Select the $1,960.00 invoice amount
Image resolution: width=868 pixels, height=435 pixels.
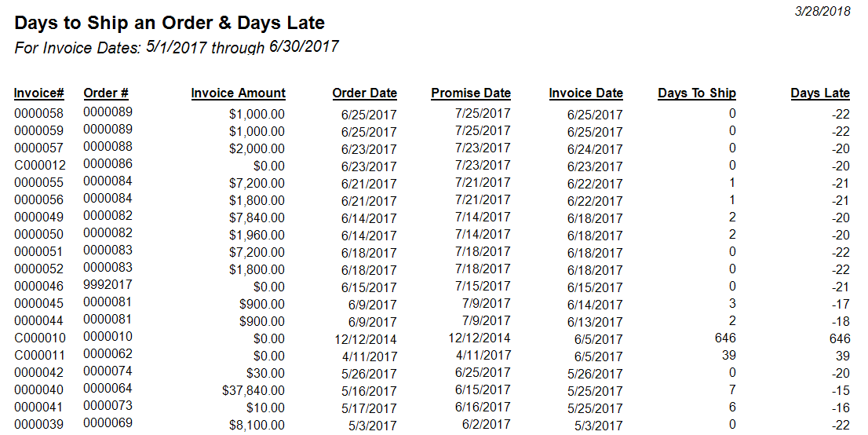pos(257,235)
